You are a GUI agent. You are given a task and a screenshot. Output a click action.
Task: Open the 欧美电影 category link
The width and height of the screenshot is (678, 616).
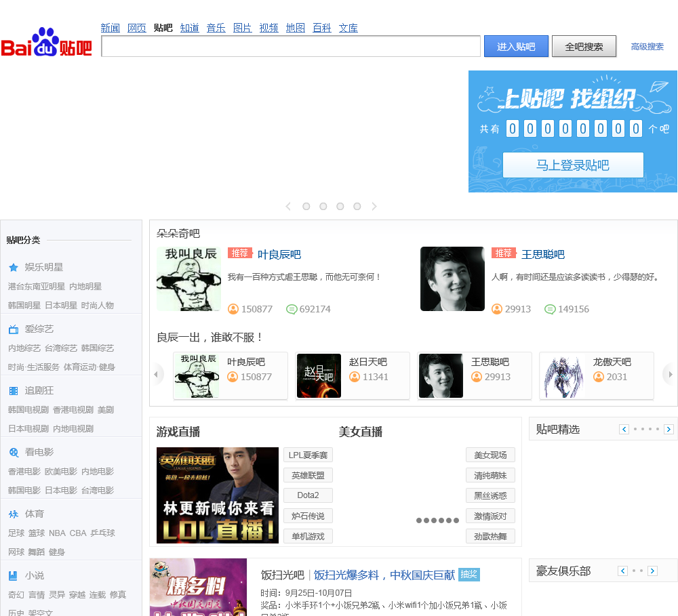[x=61, y=472]
